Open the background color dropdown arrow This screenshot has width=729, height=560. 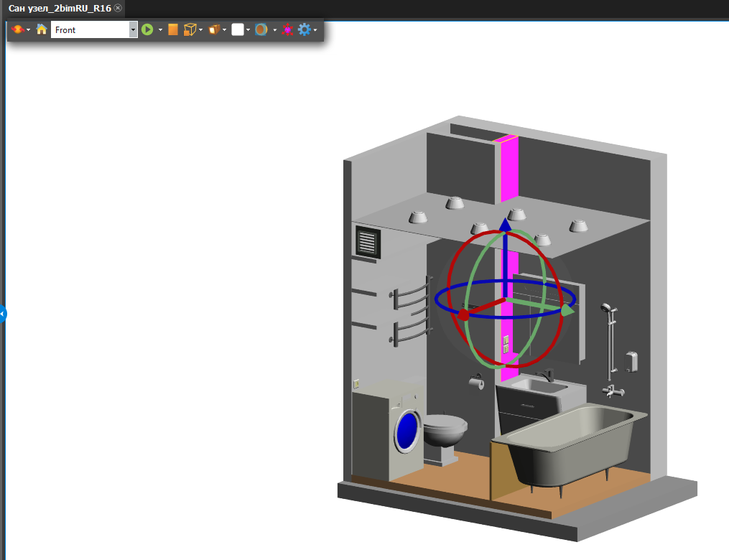pos(249,30)
